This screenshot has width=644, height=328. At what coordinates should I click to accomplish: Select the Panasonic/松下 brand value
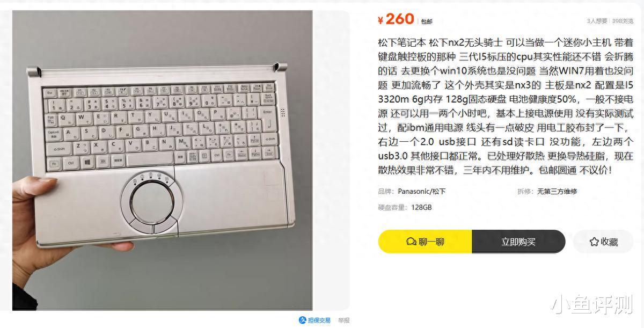[x=422, y=191]
